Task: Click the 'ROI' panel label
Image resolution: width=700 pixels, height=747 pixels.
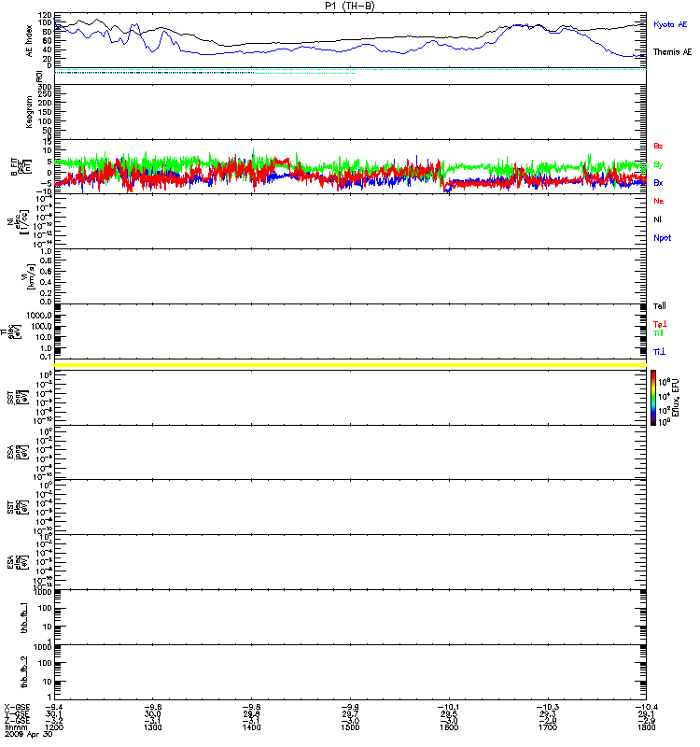Action: [39, 77]
